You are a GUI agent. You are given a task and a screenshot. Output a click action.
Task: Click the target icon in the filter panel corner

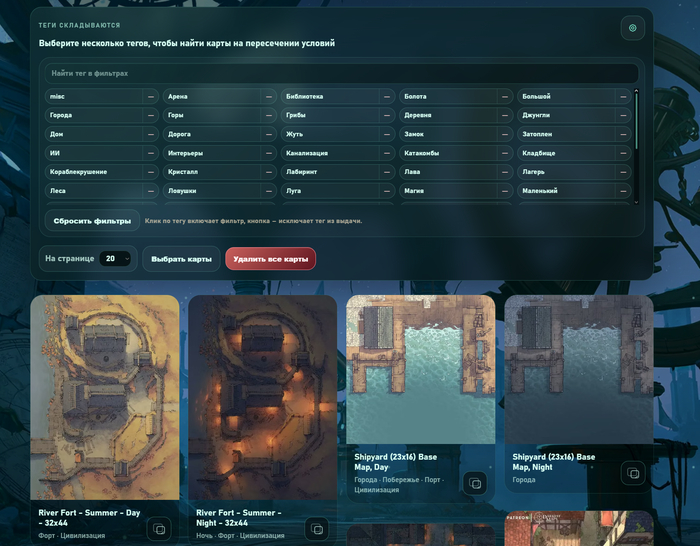[632, 28]
